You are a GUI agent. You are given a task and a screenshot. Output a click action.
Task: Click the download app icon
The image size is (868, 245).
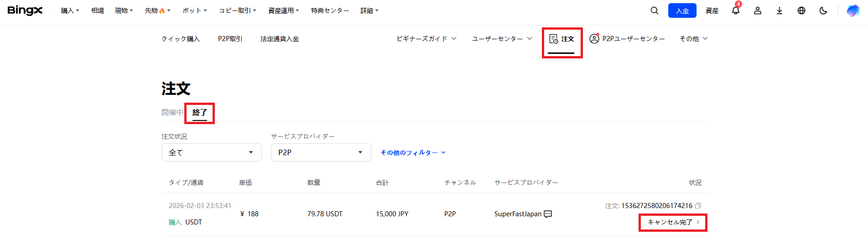coord(779,10)
